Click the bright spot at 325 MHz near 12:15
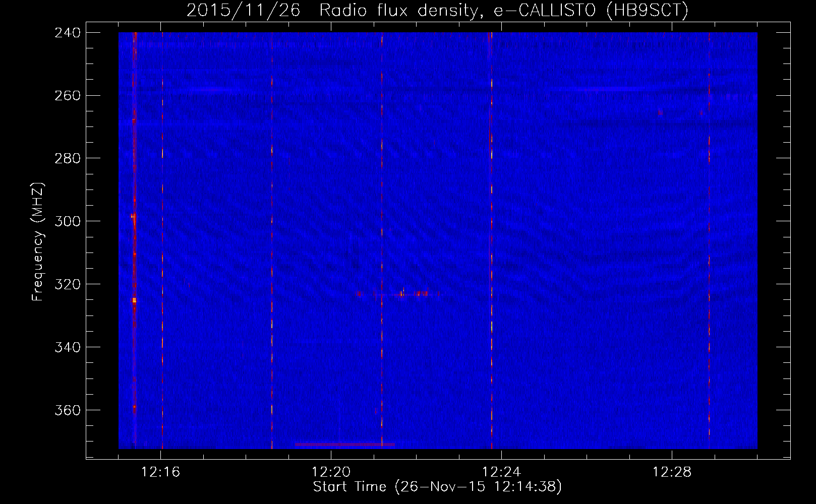Viewport: 816px width, 504px height. click(134, 300)
